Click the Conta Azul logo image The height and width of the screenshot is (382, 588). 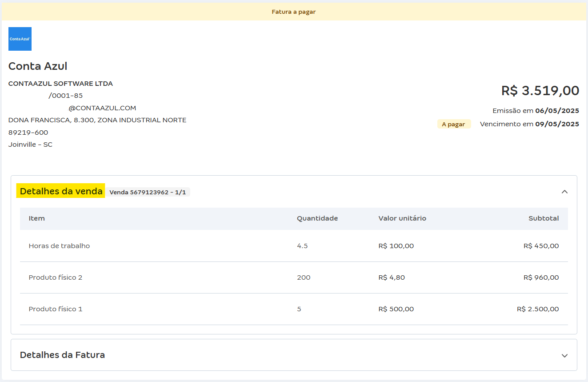(20, 39)
